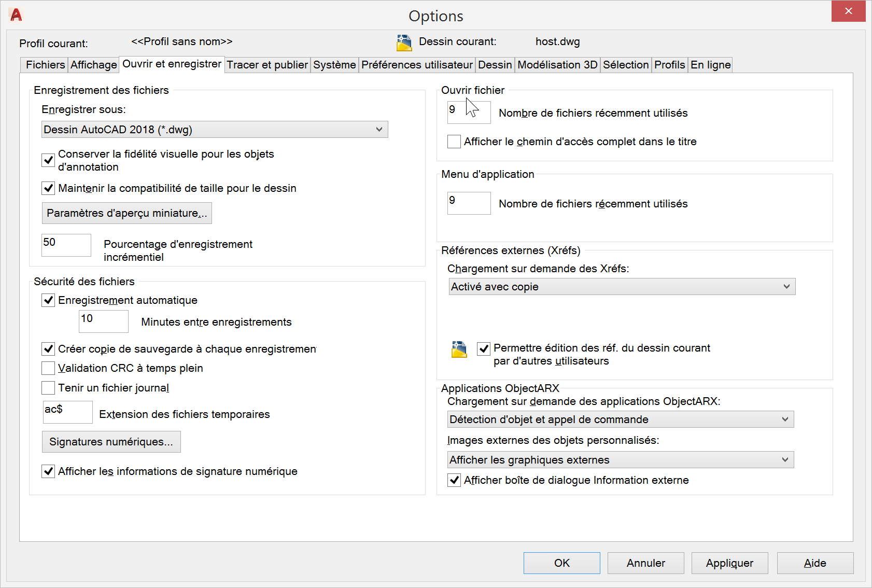872x588 pixels.
Task: Enable Afficher le chemin d'accès complet option
Action: 454,142
